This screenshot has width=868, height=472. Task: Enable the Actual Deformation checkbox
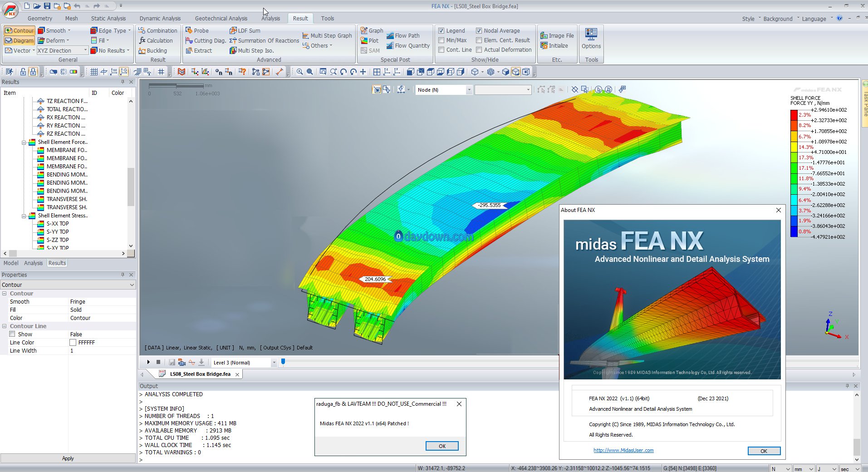coord(479,49)
